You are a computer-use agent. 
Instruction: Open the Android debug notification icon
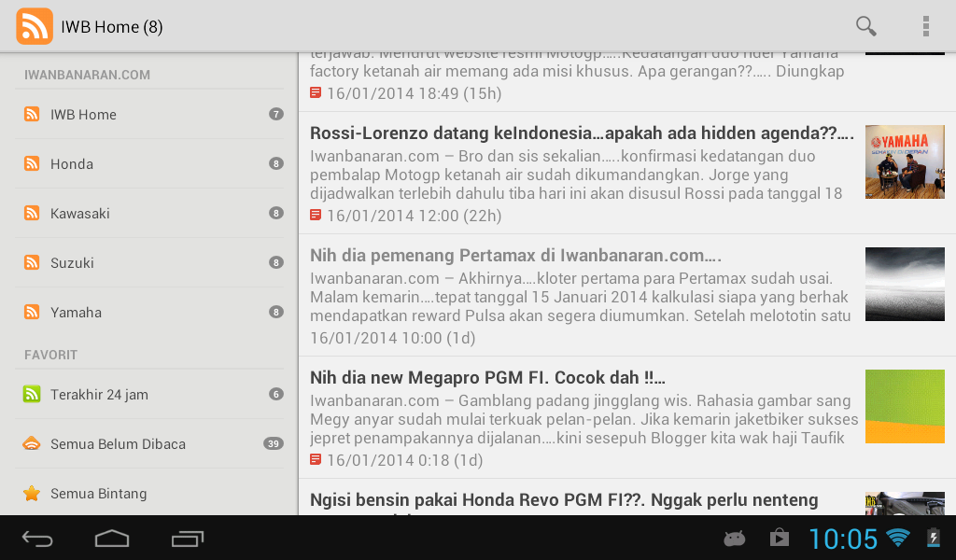tap(734, 538)
